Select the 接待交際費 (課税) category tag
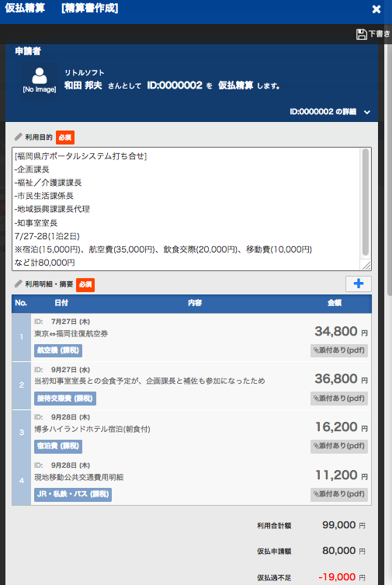This screenshot has height=585, width=392. point(65,399)
